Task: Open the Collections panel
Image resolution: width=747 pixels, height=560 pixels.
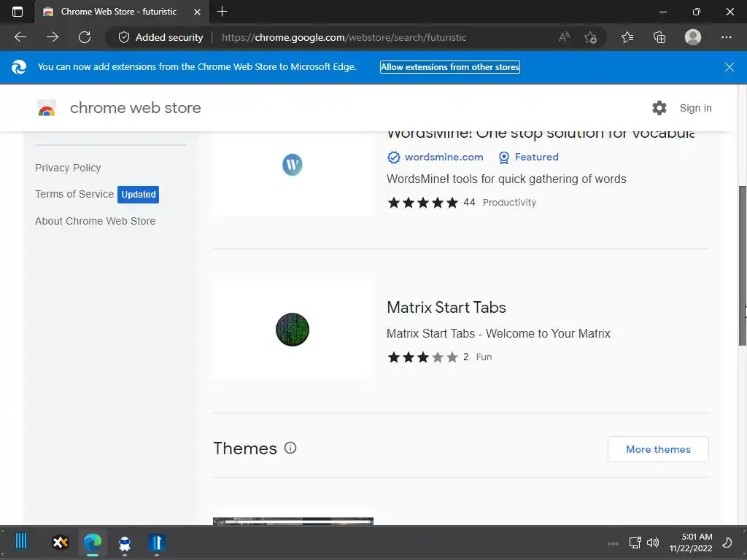Action: [x=659, y=37]
